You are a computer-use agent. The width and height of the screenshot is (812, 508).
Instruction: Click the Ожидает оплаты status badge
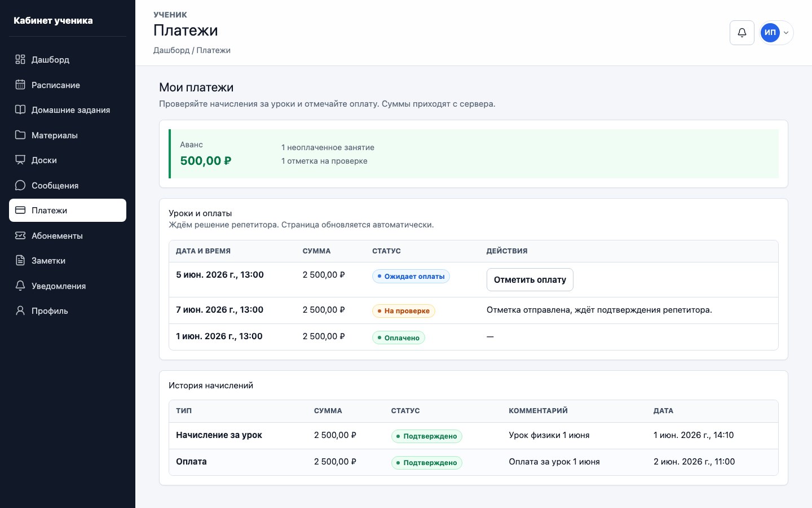click(411, 276)
